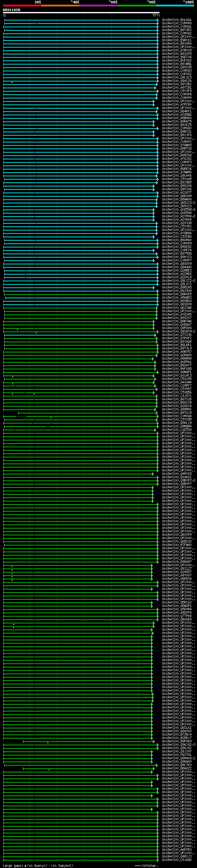Select hit label UniRef100_B9RYS1
The height and width of the screenshot is (868, 197).
coord(176,132)
